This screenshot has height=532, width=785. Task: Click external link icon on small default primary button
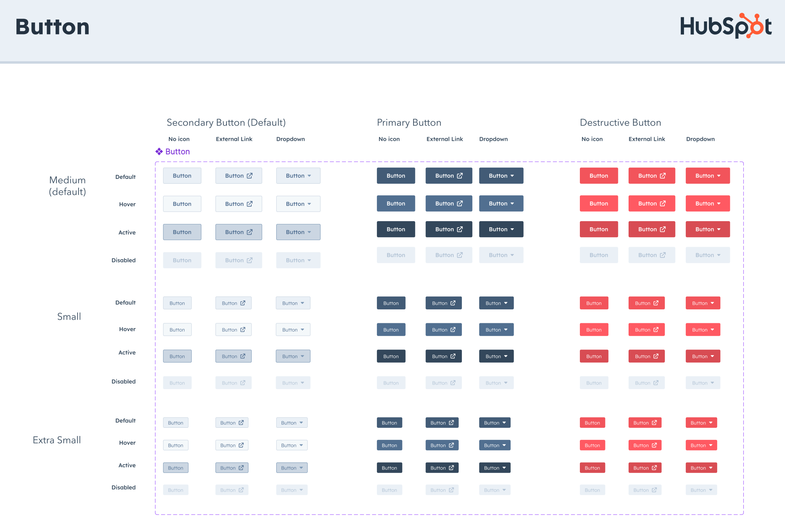click(453, 303)
